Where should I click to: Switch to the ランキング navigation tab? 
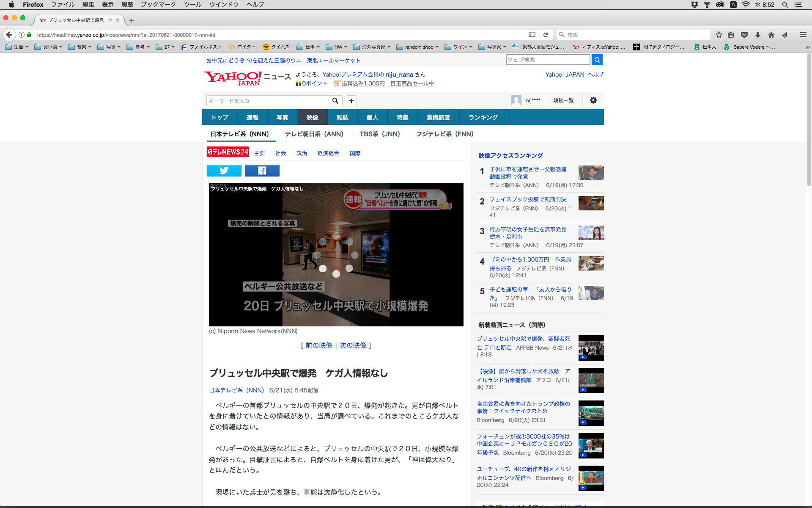483,117
